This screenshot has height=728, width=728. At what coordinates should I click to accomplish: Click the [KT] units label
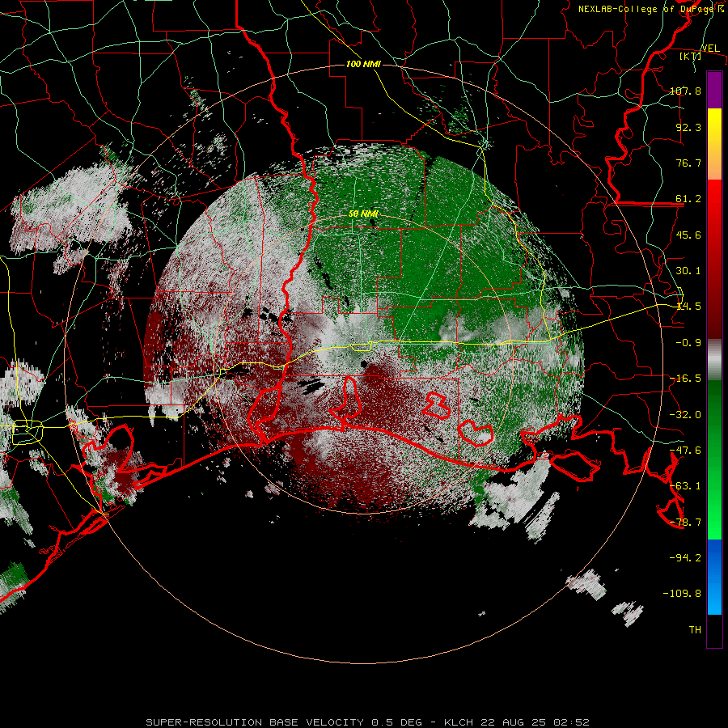pos(690,57)
